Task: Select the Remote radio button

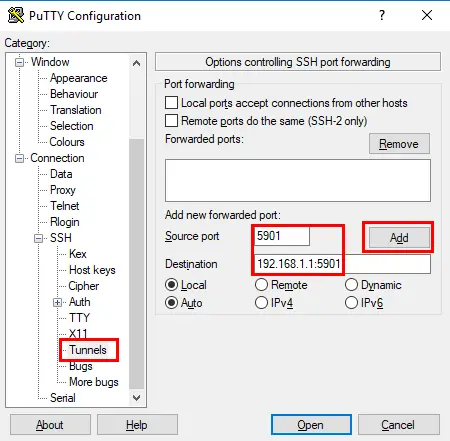Action: 261,285
